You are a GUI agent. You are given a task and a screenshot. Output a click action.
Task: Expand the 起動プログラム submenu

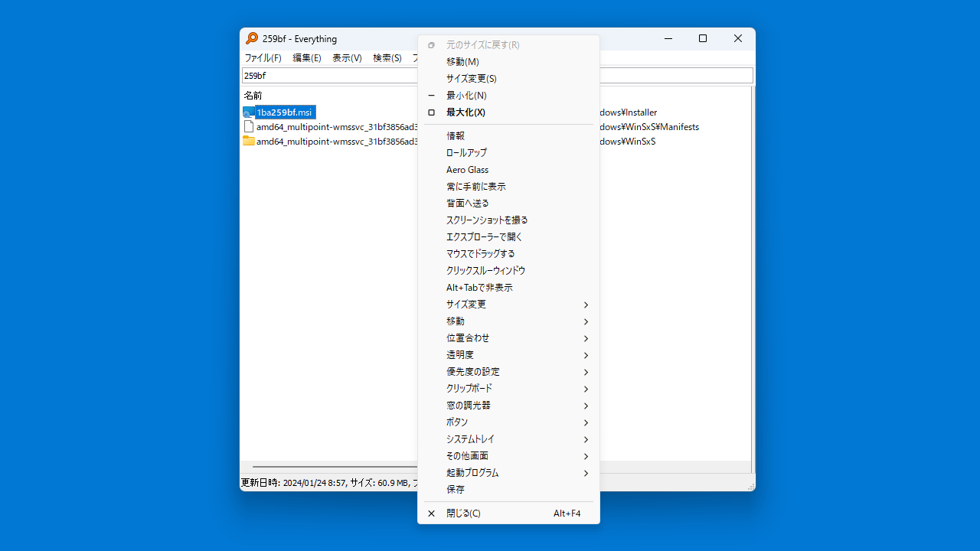[508, 473]
